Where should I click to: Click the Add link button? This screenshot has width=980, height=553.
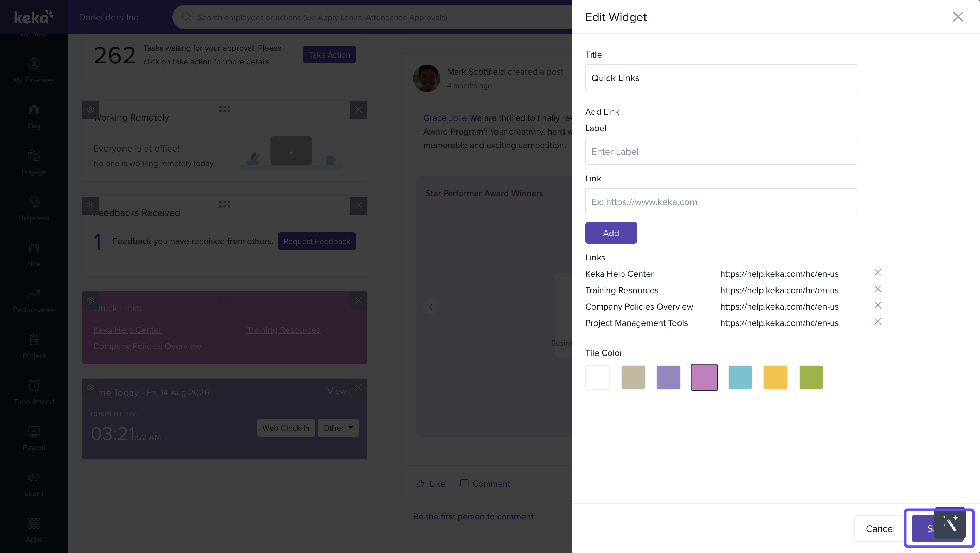click(610, 233)
